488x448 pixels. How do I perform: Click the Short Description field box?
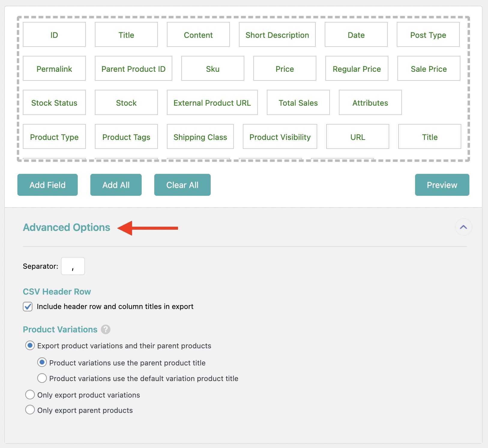tap(277, 35)
